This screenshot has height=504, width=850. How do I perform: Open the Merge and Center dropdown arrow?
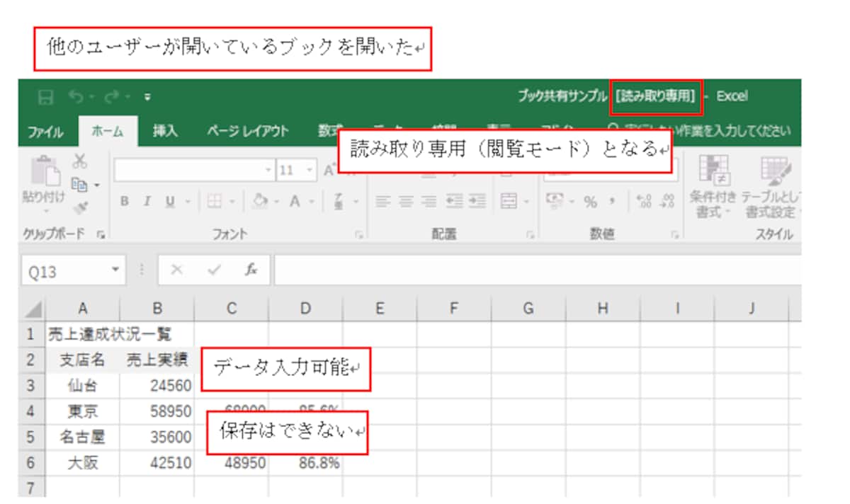pos(526,202)
